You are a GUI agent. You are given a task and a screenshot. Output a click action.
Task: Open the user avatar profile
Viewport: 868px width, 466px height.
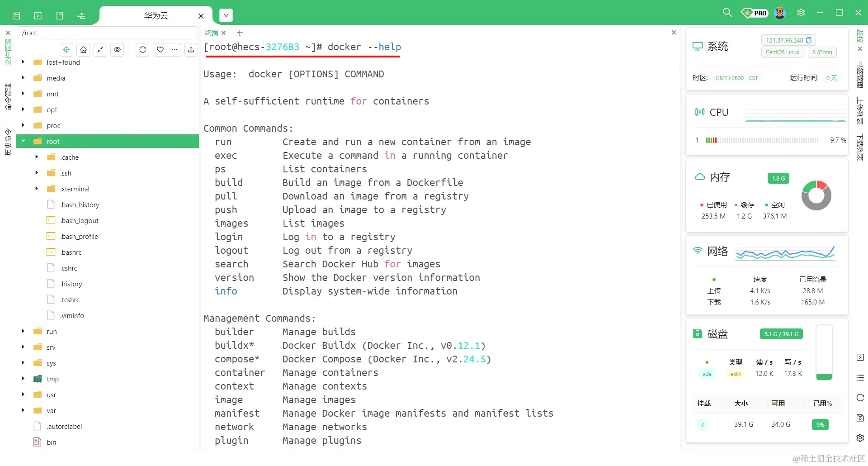(x=780, y=13)
